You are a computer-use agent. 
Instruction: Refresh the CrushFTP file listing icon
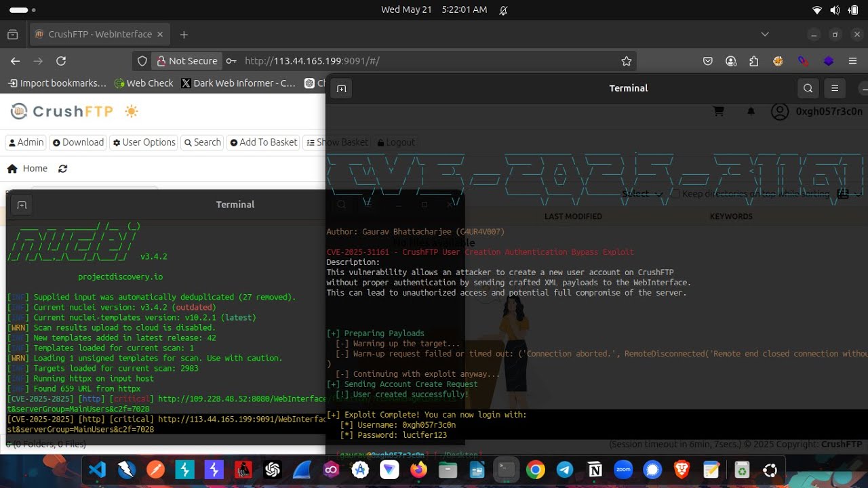point(62,169)
